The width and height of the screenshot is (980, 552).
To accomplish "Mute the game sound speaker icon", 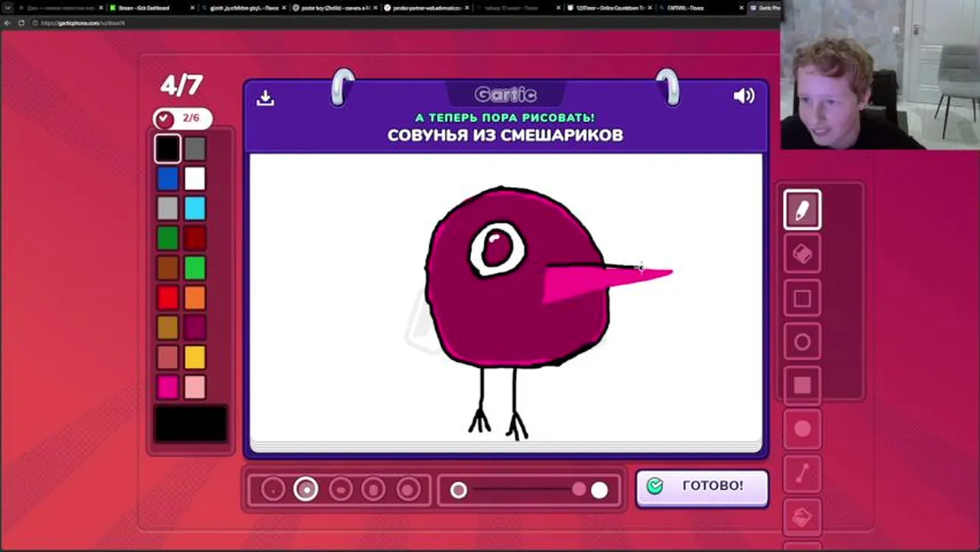I will click(744, 96).
